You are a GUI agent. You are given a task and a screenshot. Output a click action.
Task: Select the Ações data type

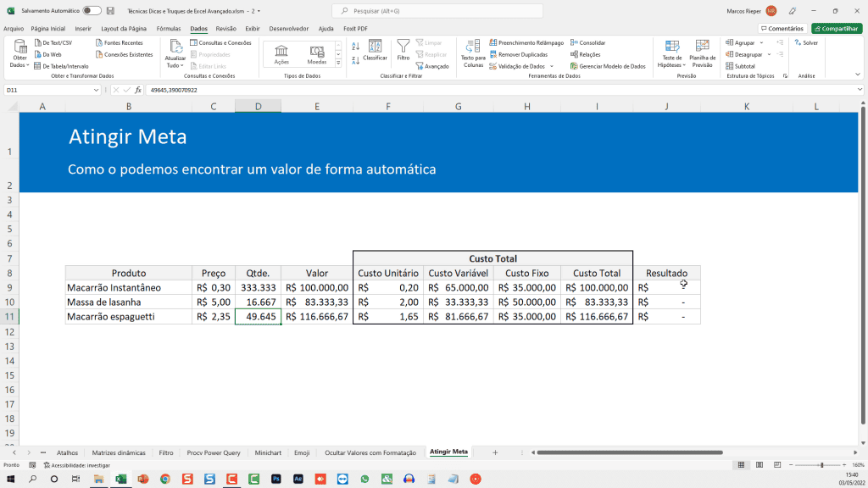[x=281, y=54]
